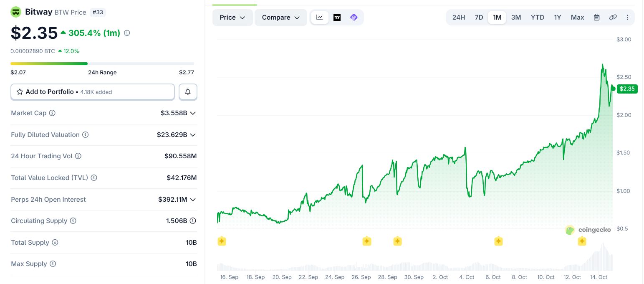Select the 24H time range
The width and height of the screenshot is (644, 284).
[x=458, y=18]
